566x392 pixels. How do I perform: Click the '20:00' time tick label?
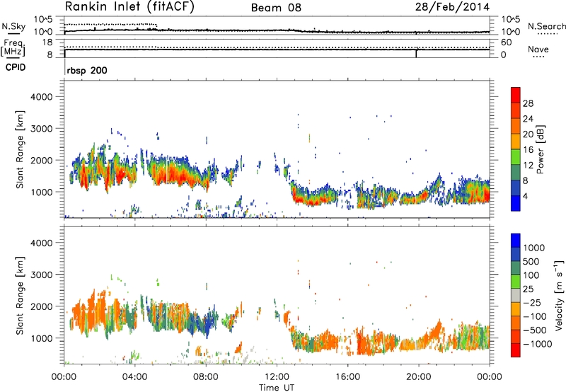pyautogui.click(x=419, y=377)
